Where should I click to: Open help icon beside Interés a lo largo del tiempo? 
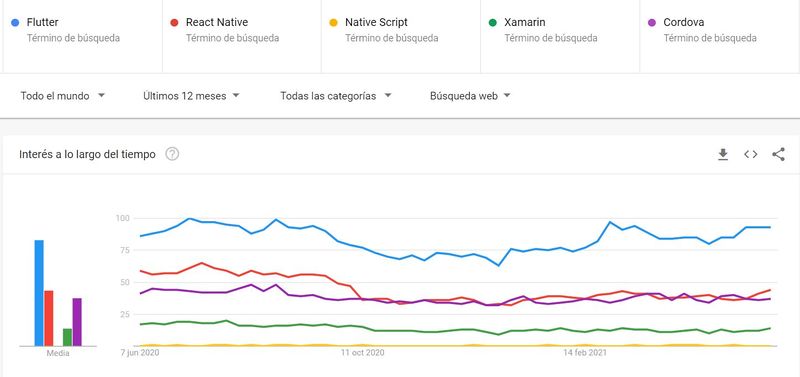[x=172, y=154]
